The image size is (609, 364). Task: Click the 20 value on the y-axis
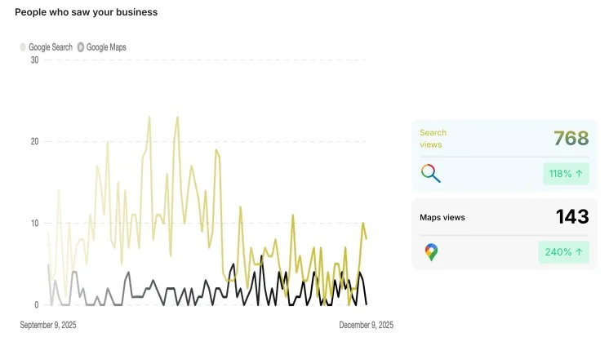click(34, 141)
